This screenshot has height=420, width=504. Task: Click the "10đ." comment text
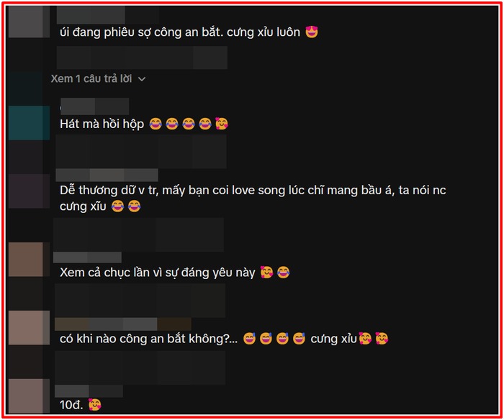click(x=71, y=405)
